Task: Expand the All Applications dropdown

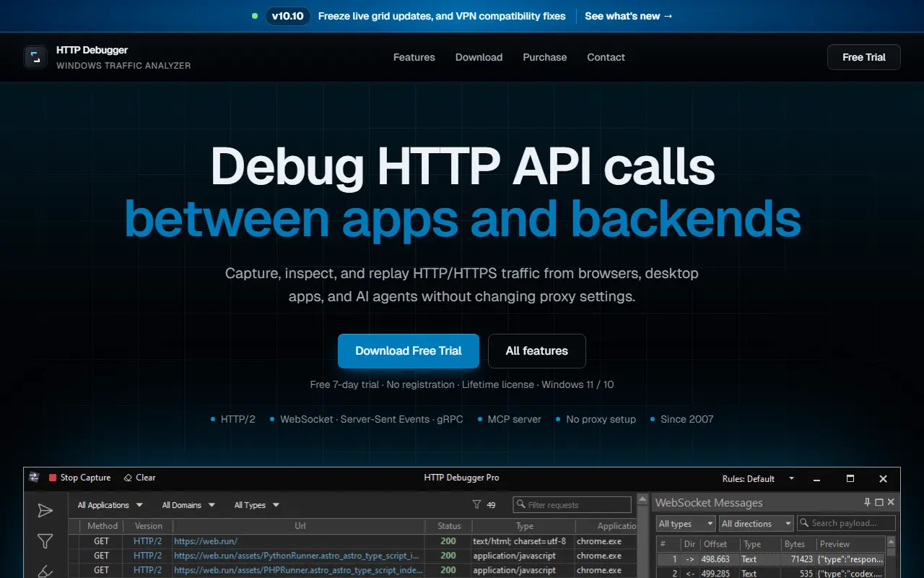Action: pos(110,505)
